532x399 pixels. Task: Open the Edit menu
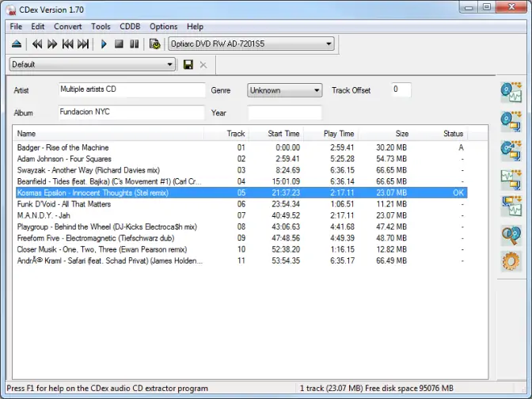coord(38,26)
